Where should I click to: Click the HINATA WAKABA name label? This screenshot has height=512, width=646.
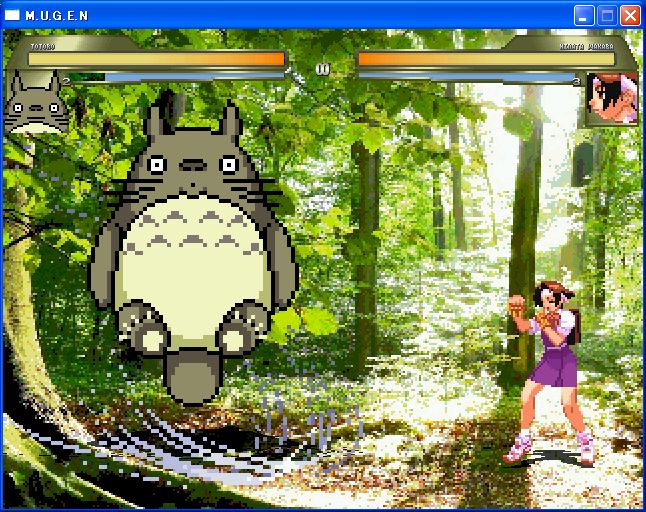[587, 47]
